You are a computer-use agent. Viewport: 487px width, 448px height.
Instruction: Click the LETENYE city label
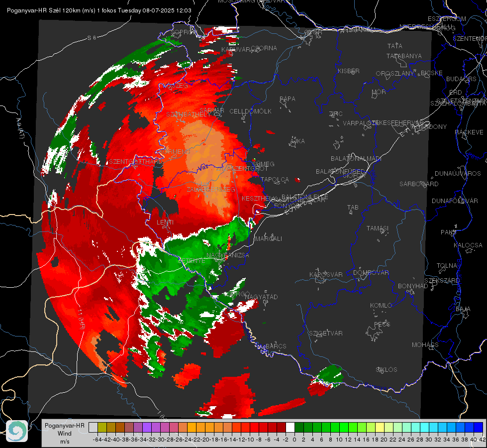(x=192, y=260)
